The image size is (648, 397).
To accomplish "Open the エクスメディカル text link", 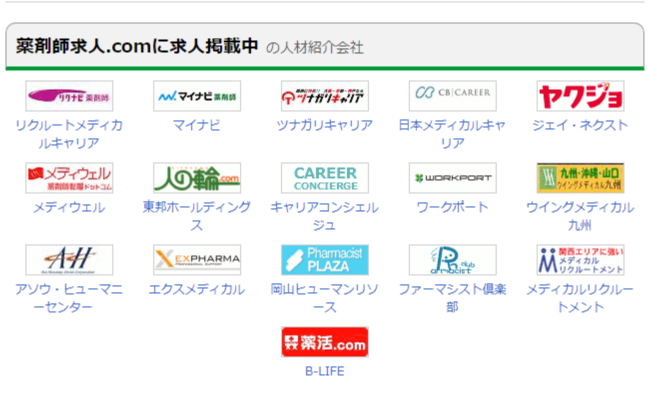I will pos(197,289).
